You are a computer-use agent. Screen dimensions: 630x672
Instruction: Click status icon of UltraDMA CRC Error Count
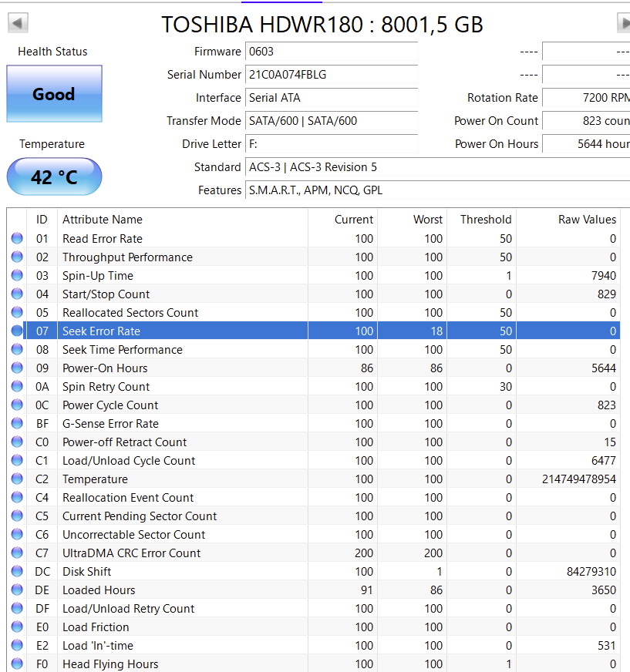point(17,553)
